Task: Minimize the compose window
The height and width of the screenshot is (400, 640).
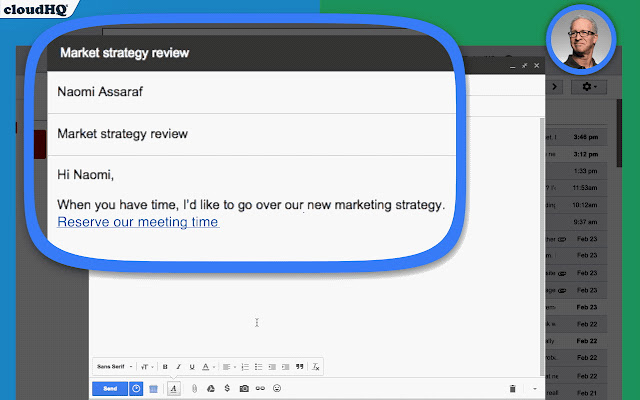Action: tap(513, 66)
